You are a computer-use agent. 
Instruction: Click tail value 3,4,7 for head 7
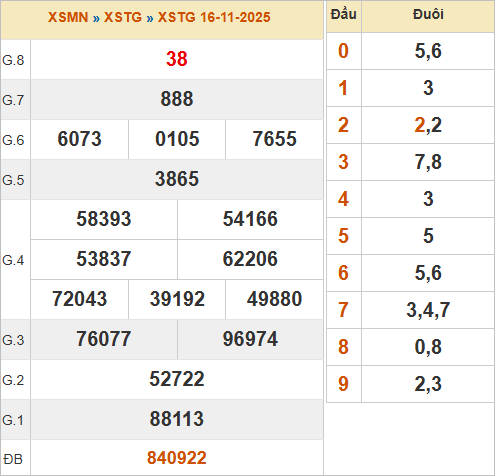pyautogui.click(x=428, y=310)
